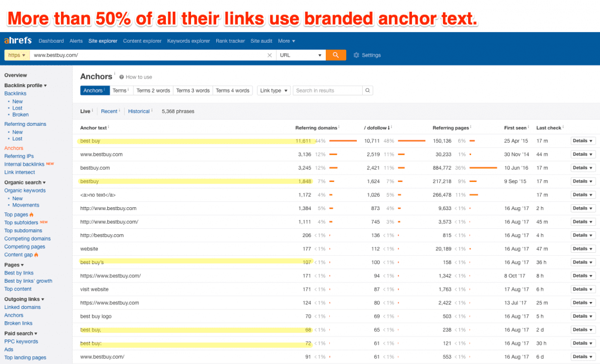This screenshot has height=364, width=600.
Task: Click the search-in-results magnifier icon
Action: [367, 91]
